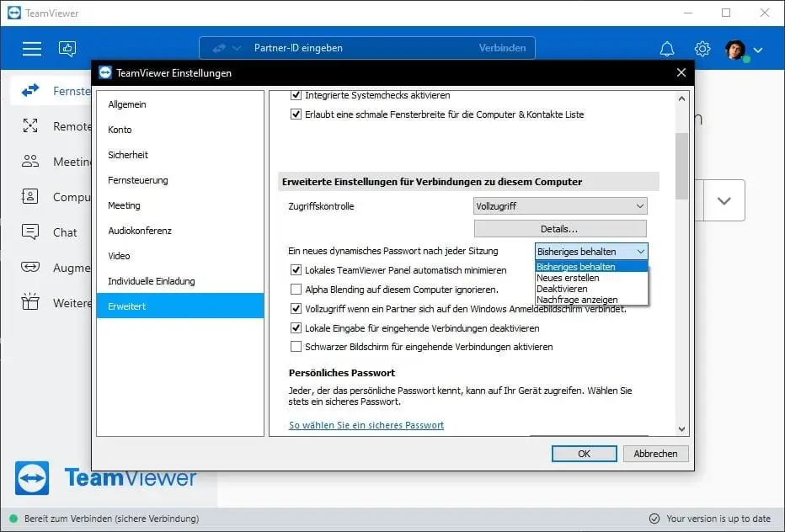Click the Abbrechen button
The image size is (785, 532).
click(x=655, y=454)
